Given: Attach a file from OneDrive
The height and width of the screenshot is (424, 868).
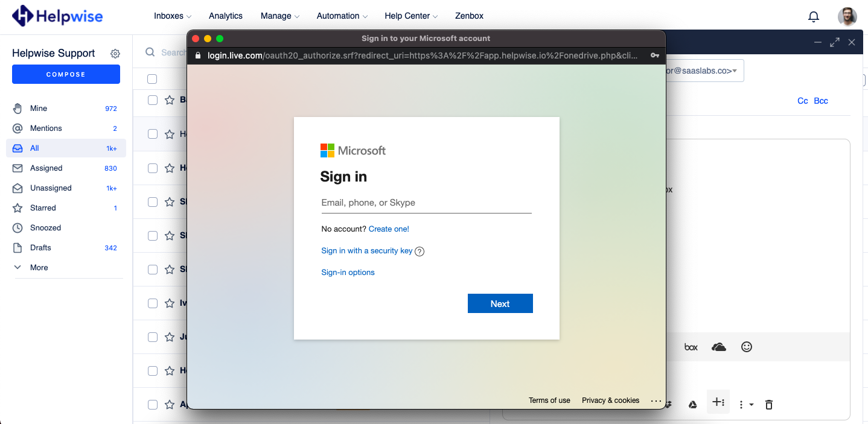Looking at the screenshot, I should [x=718, y=347].
